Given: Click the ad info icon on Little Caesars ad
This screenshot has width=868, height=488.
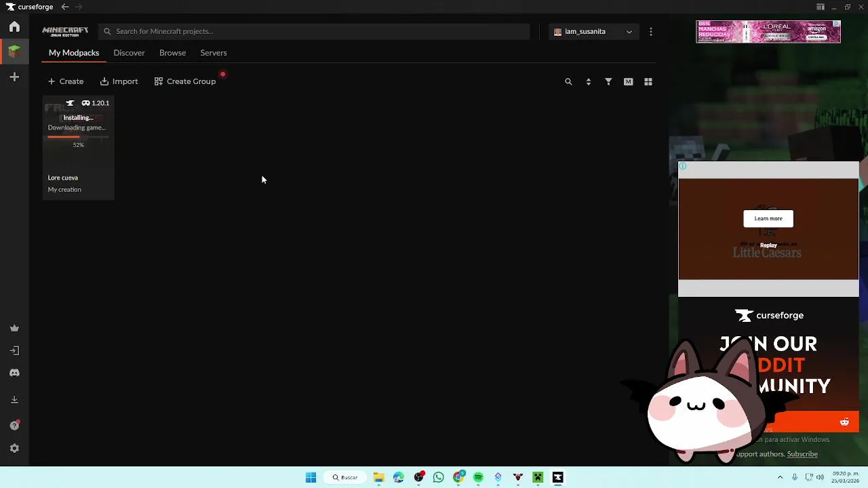Looking at the screenshot, I should tap(683, 166).
